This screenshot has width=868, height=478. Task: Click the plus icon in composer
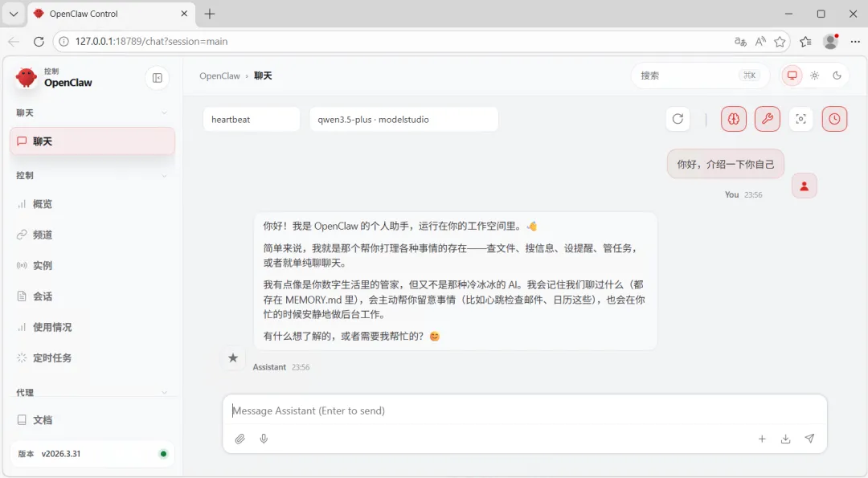coord(762,439)
